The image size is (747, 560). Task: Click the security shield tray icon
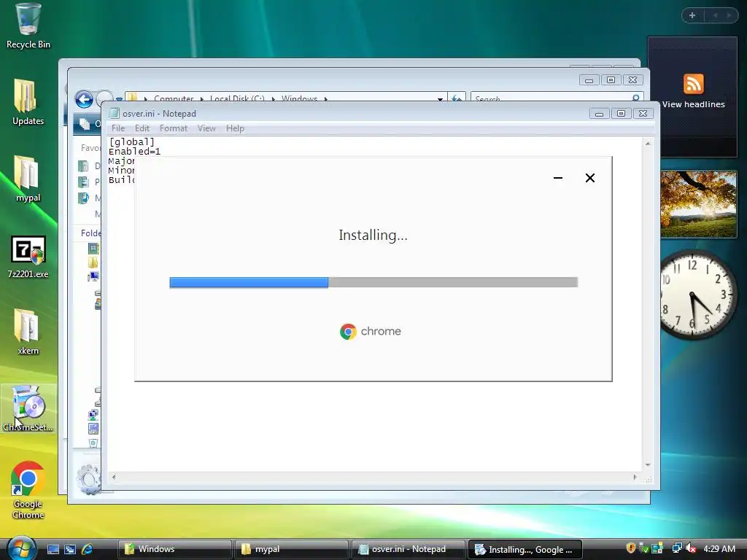point(631,548)
